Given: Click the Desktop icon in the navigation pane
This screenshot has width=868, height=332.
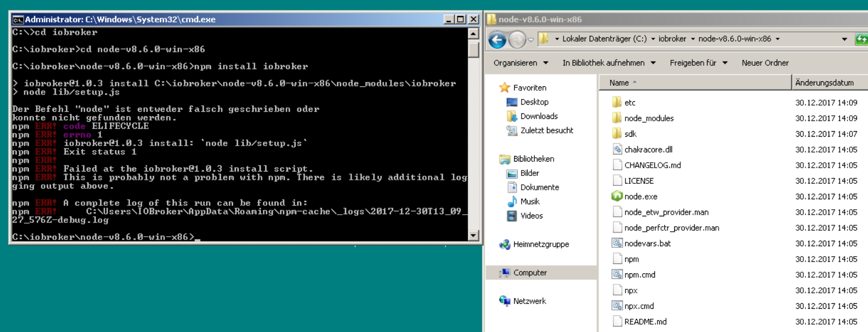Looking at the screenshot, I should point(512,102).
